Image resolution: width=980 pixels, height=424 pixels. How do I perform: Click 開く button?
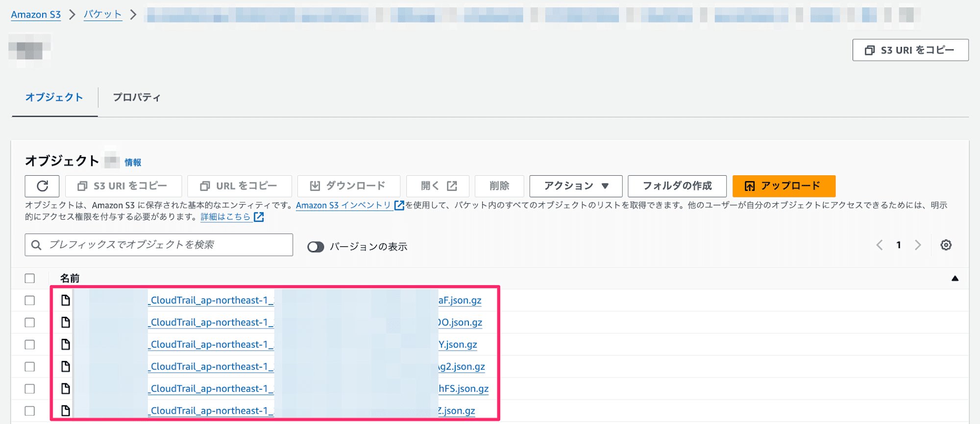(438, 186)
